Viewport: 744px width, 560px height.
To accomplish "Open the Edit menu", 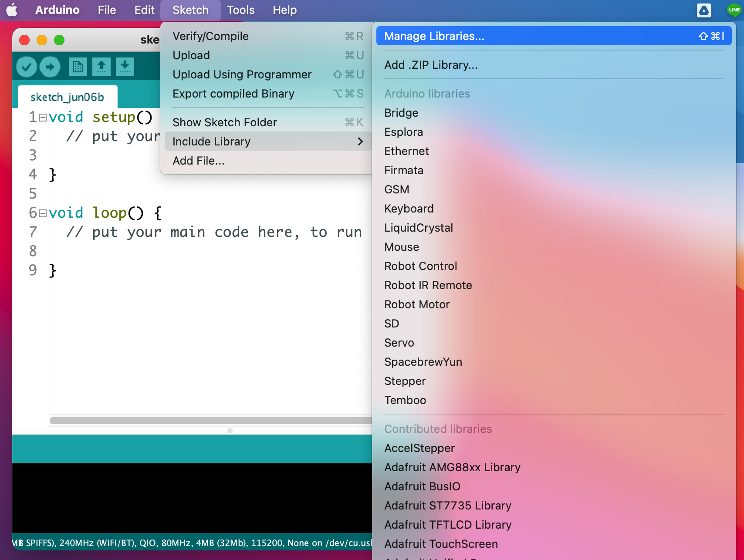I will coord(145,10).
